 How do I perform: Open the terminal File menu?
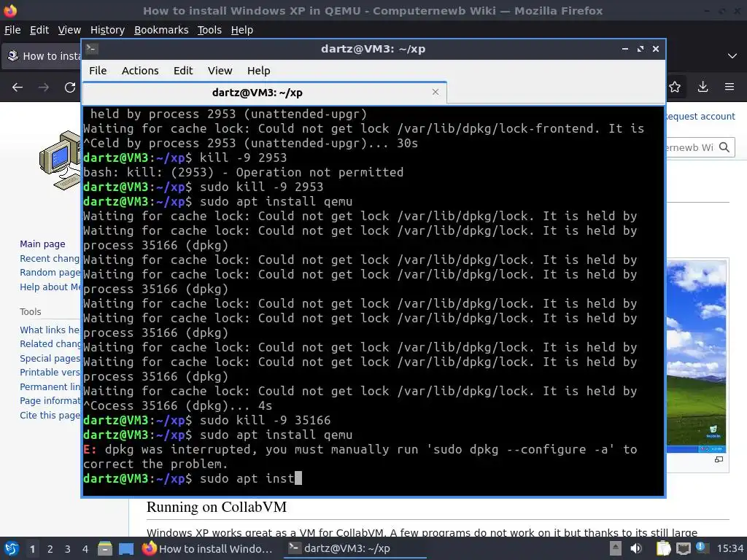pyautogui.click(x=98, y=71)
